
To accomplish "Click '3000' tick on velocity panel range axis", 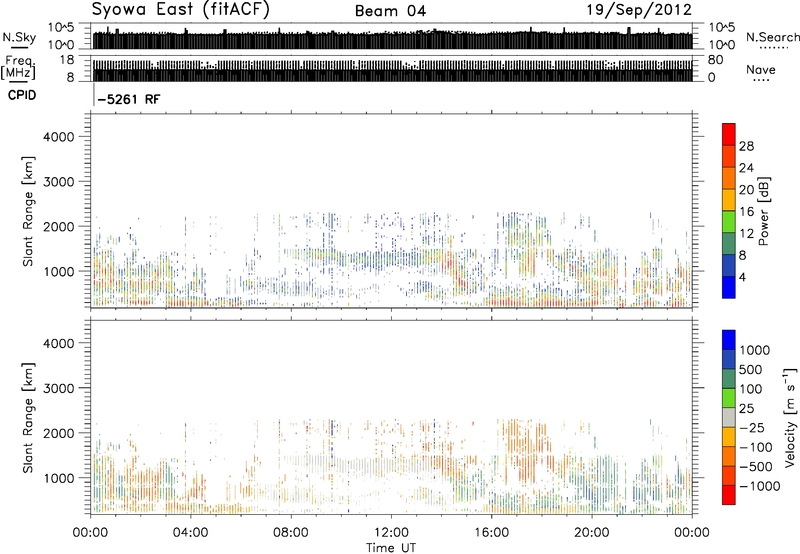I will coord(58,388).
